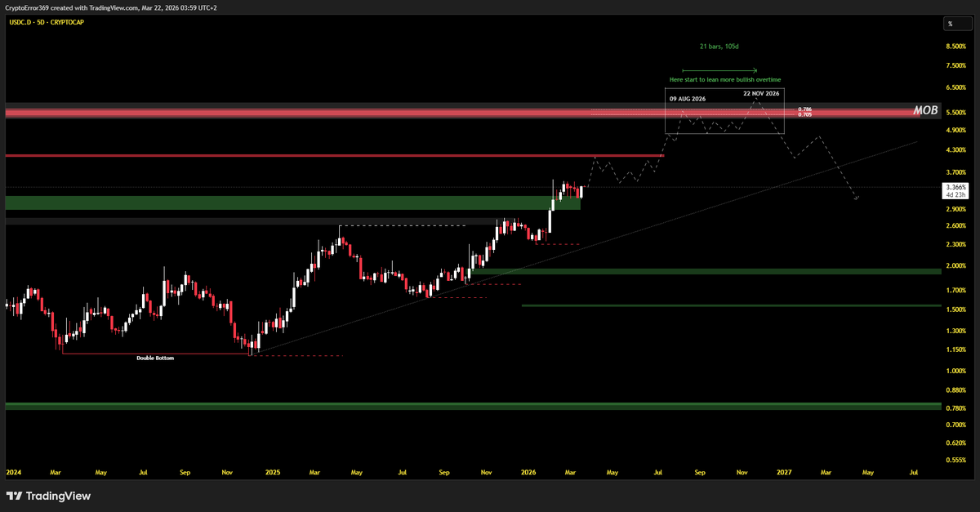
Task: Select the 2.000% price axis label
Action: coord(955,265)
